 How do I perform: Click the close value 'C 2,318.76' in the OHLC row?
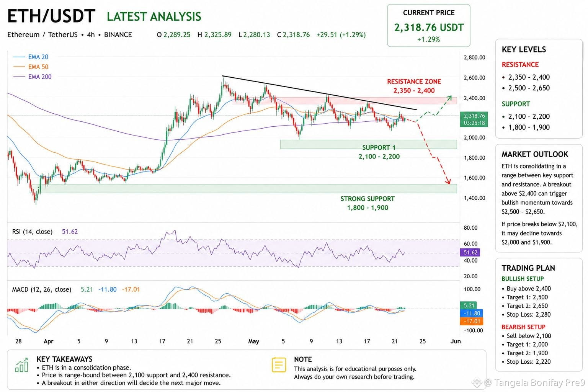(x=294, y=35)
